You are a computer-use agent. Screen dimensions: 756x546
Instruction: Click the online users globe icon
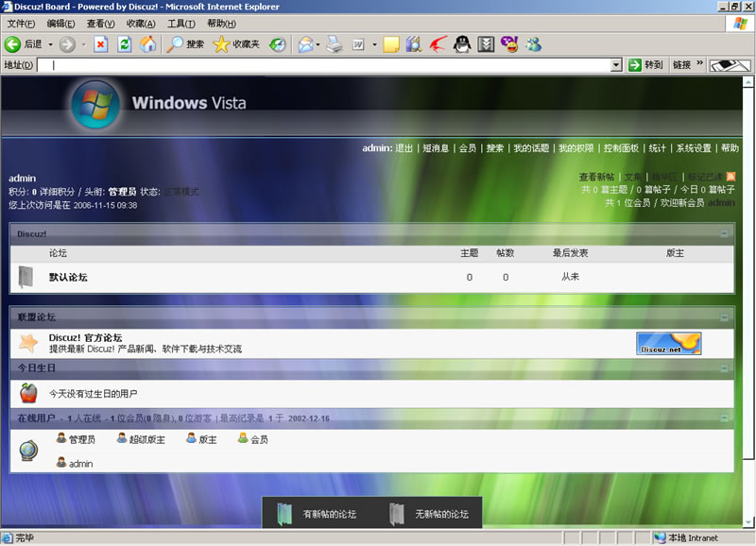coord(28,451)
